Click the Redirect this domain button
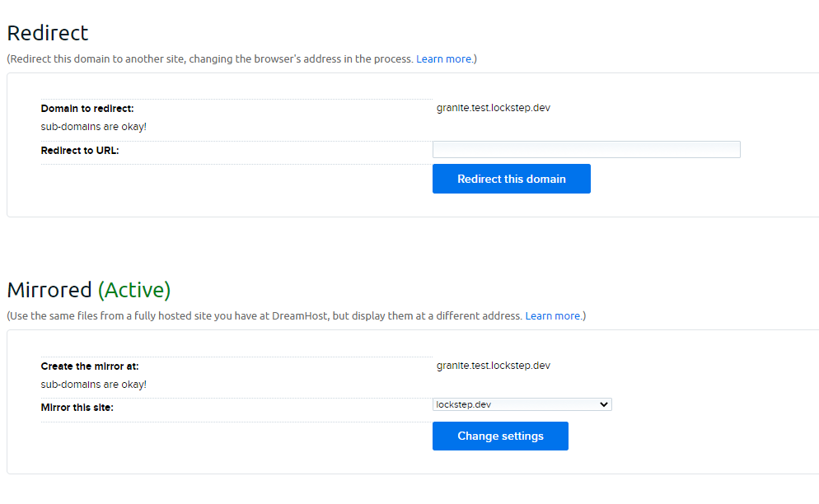This screenshot has height=504, width=819. [511, 179]
